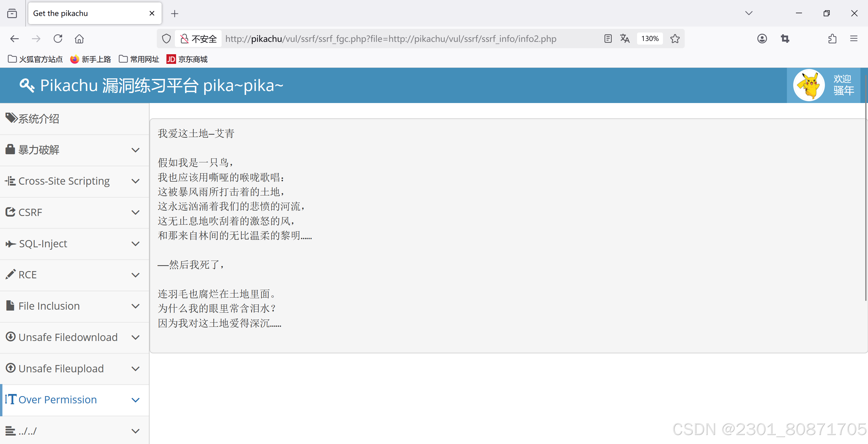Click the Pikachu avatar picture
Image resolution: width=868 pixels, height=444 pixels.
pyautogui.click(x=808, y=85)
